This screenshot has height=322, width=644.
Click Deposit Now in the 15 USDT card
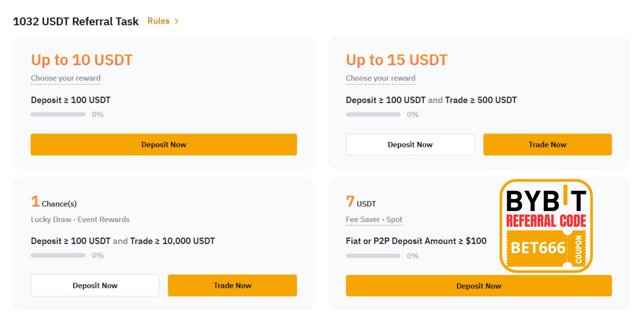coord(410,145)
